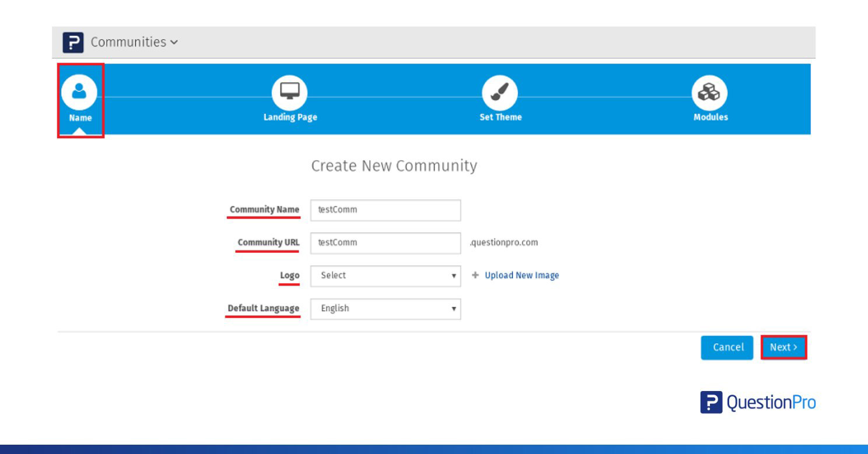Click the Upload New Image link

pos(521,275)
